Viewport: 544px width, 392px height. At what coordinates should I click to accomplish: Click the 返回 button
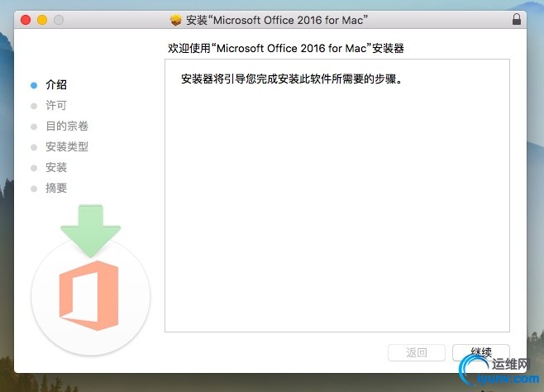pyautogui.click(x=417, y=353)
